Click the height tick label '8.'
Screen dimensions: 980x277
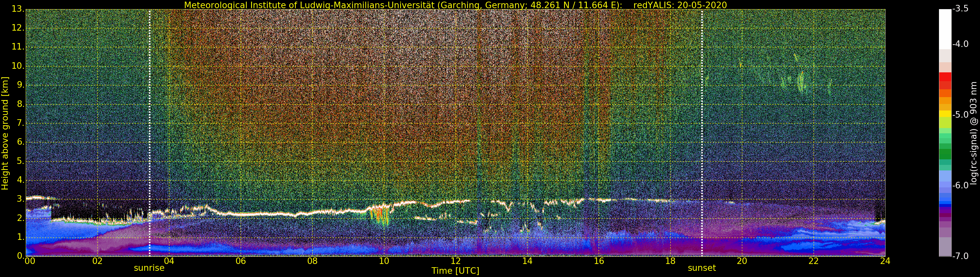coord(20,104)
